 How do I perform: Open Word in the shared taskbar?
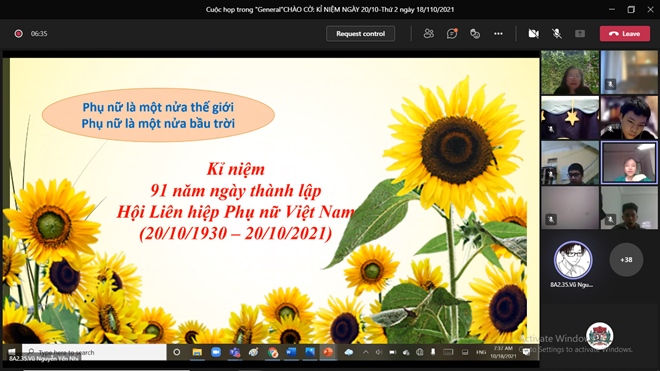click(291, 352)
